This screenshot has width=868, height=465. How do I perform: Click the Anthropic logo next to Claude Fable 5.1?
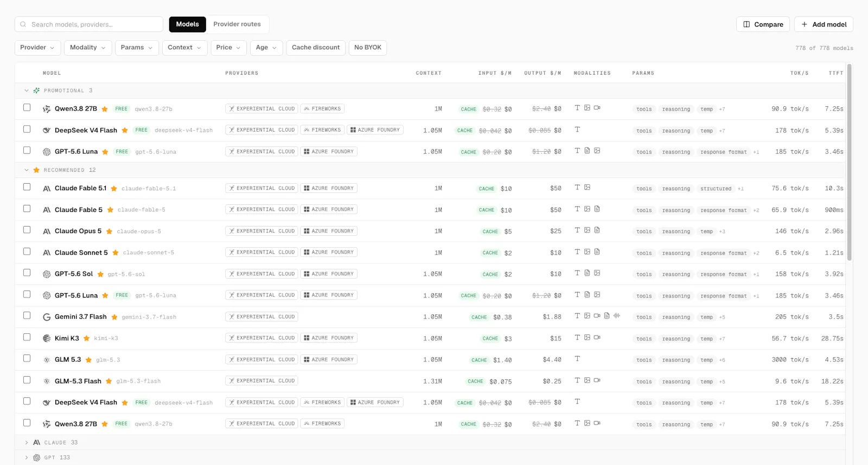pos(47,189)
